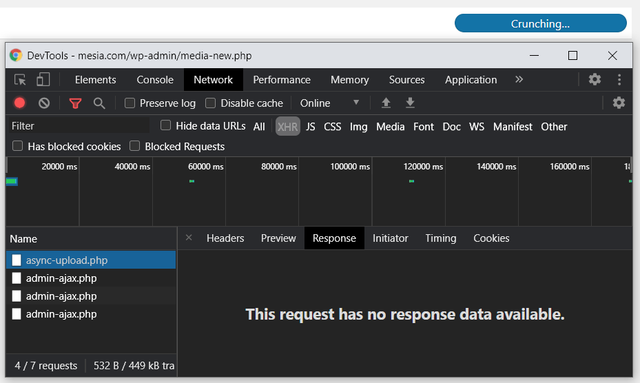Switch to the Elements tab

pos(96,80)
